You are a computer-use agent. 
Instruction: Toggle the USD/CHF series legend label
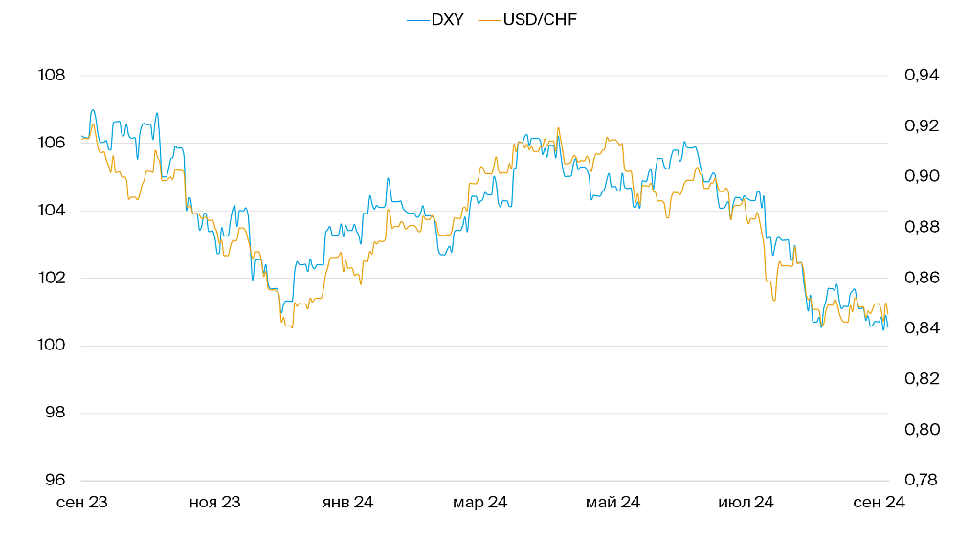click(540, 19)
